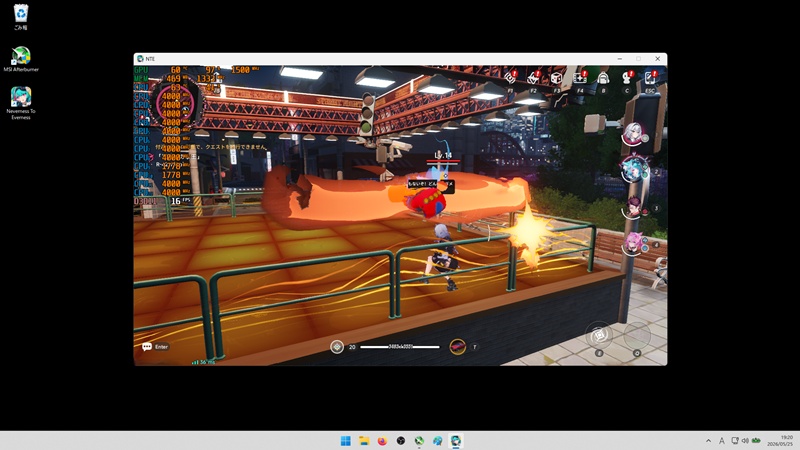
Task: Click the NTE window title bar icon
Action: tap(140, 59)
